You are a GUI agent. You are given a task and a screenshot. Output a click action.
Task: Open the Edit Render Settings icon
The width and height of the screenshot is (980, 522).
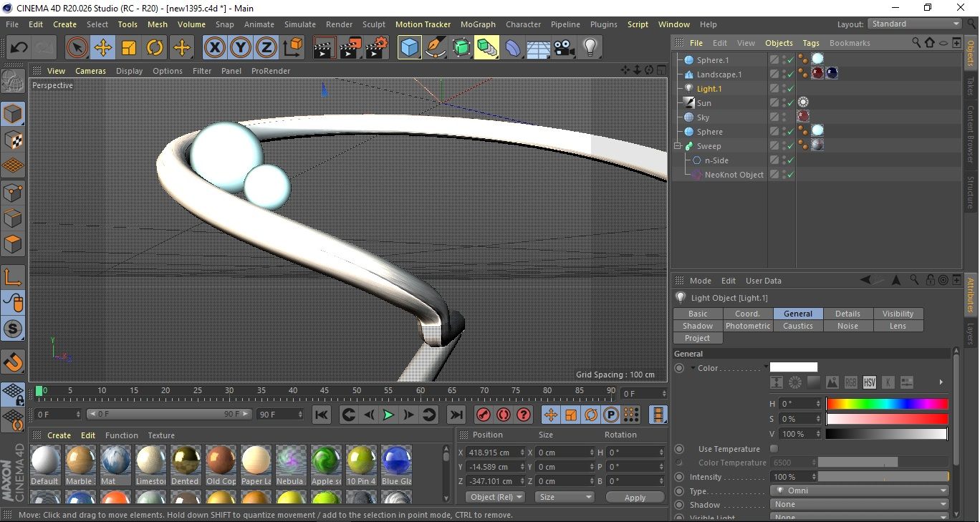point(377,48)
